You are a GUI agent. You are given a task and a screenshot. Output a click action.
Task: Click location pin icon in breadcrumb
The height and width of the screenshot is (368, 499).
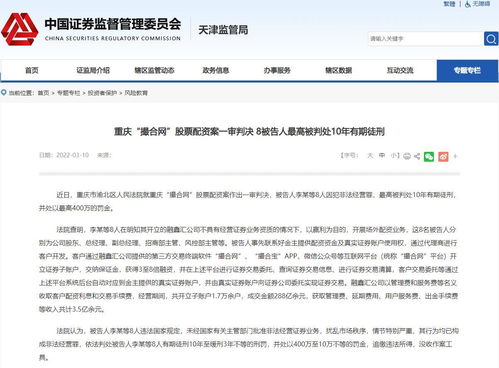coord(4,92)
